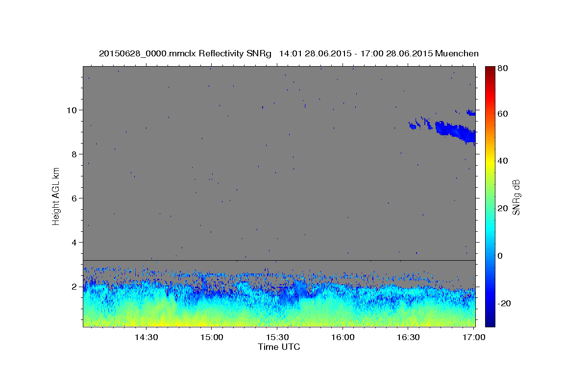Click the height tick label 8
Image resolution: width=588 pixels, height=392 pixels.
(75, 154)
